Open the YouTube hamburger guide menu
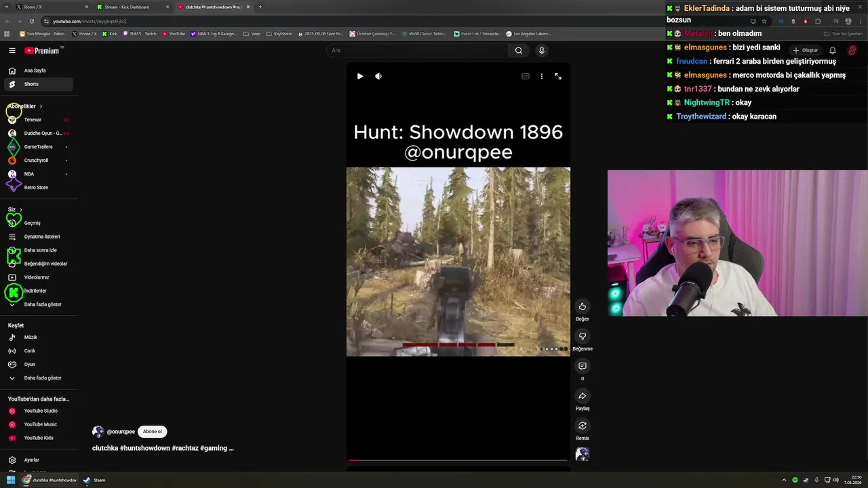This screenshot has width=868, height=488. tap(12, 51)
